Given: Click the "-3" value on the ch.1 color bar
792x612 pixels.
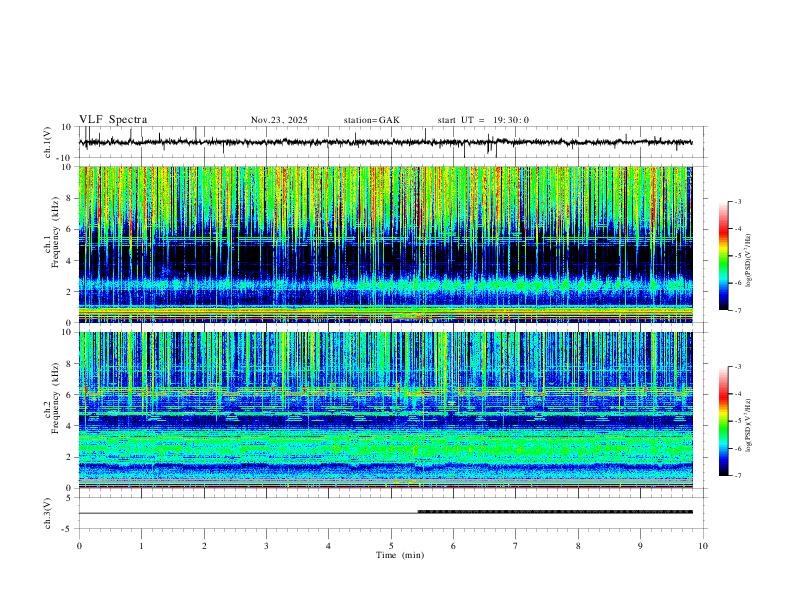Looking at the screenshot, I should (x=737, y=202).
